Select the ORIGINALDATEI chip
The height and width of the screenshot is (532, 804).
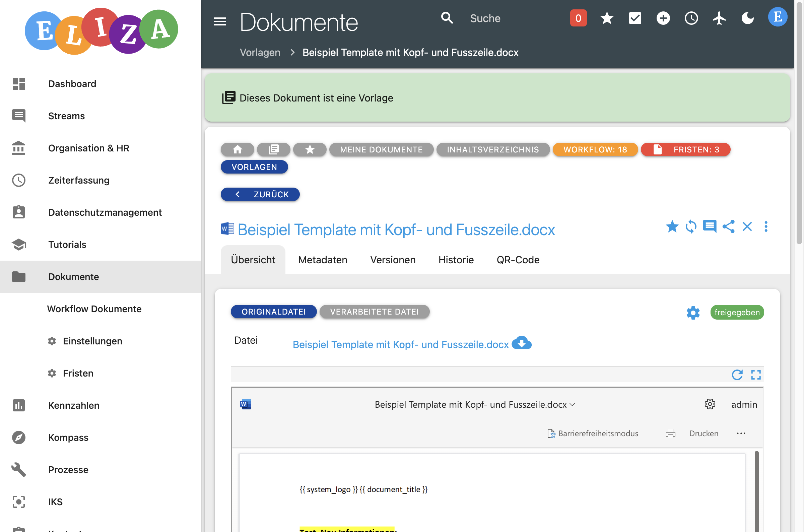coord(273,312)
